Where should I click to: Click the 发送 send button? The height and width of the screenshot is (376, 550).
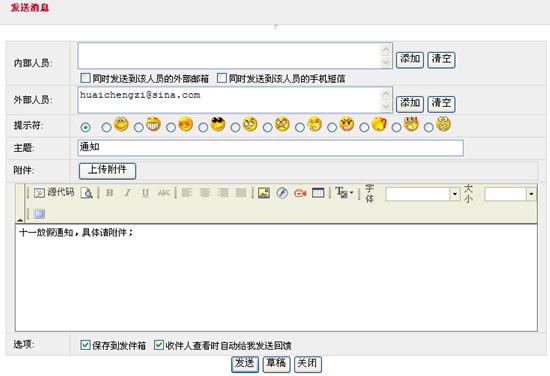[244, 364]
